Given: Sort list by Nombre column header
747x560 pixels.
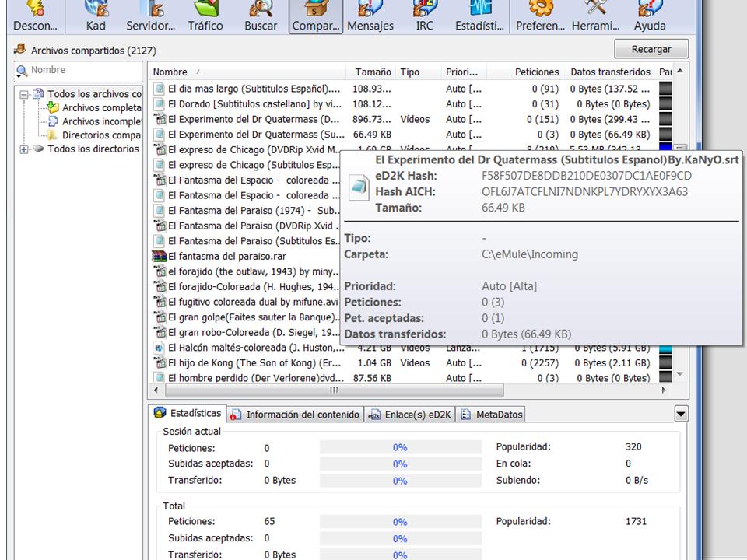Looking at the screenshot, I should [x=247, y=72].
